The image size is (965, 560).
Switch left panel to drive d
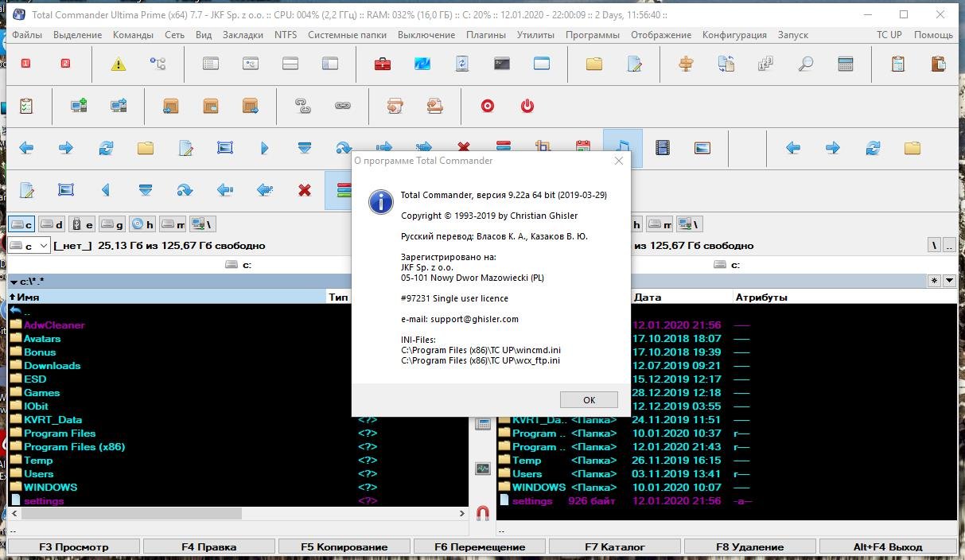(52, 224)
